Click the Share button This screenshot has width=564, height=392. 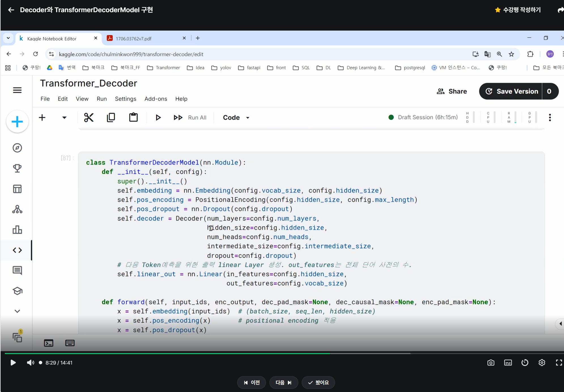point(452,91)
